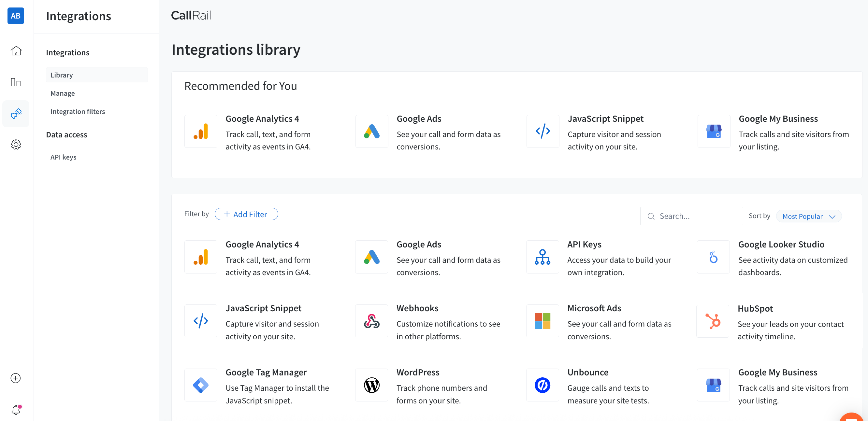This screenshot has width=868, height=421.
Task: Click the AB account avatar
Action: [16, 16]
